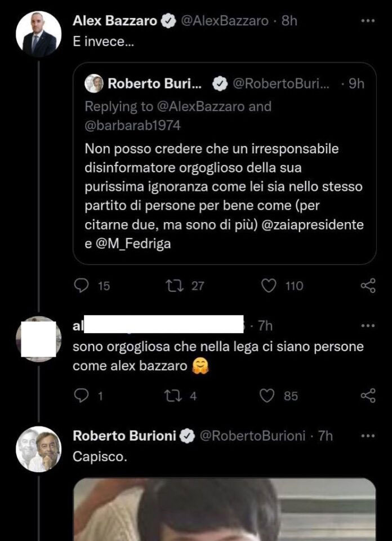
Task: Open the @RobertoBurioni handle in the bottom tweet
Action: click(252, 436)
